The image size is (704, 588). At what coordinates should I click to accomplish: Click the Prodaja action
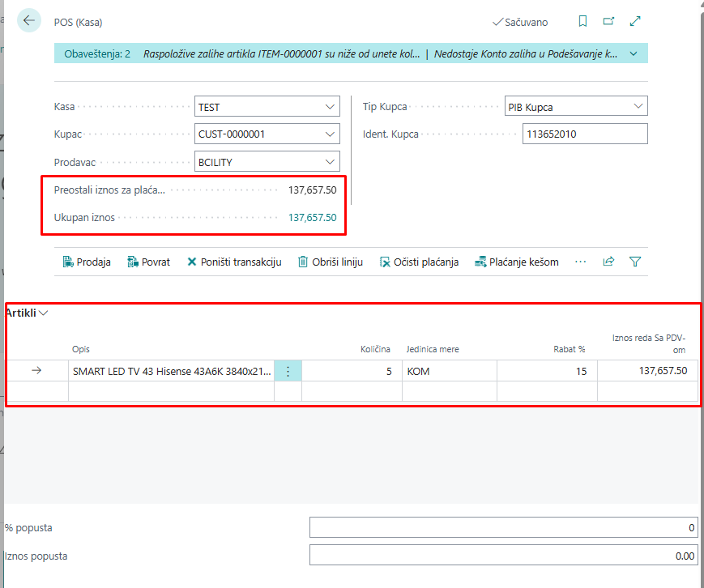[87, 262]
